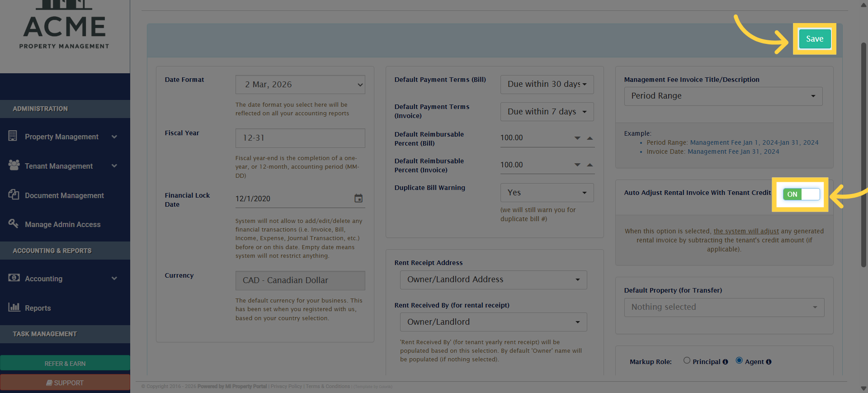Click the Save button

click(815, 39)
